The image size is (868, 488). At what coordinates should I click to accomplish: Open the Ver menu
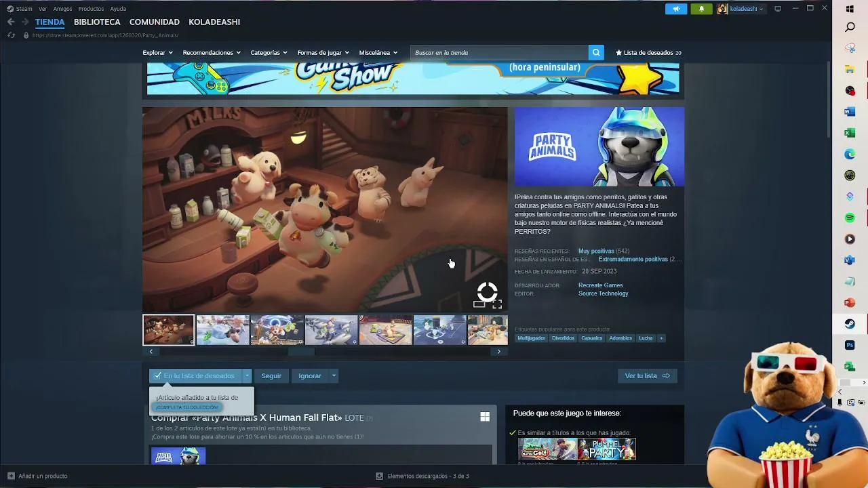pyautogui.click(x=43, y=9)
